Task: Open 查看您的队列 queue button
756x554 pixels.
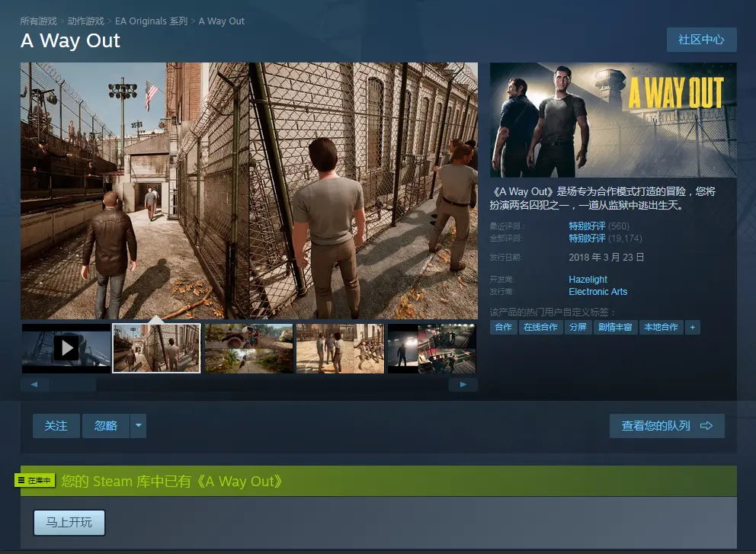Action: 667,426
